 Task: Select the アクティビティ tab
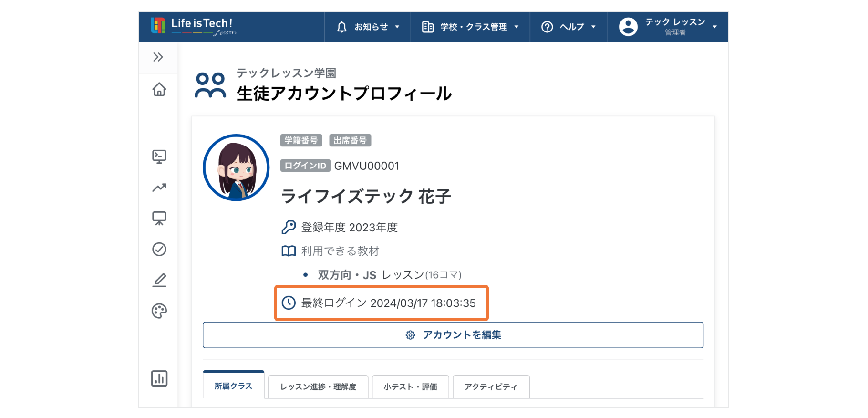pyautogui.click(x=491, y=387)
